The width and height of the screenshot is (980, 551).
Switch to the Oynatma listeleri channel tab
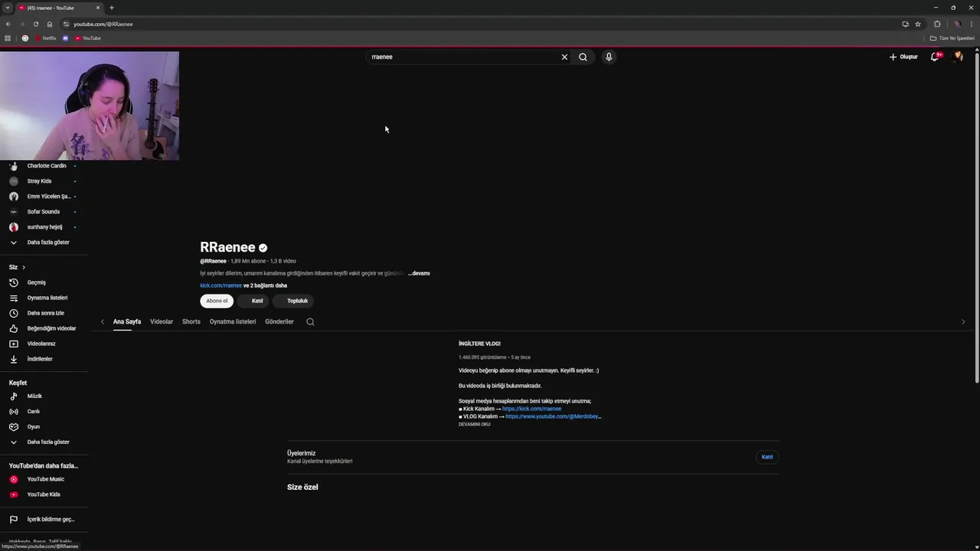point(233,321)
